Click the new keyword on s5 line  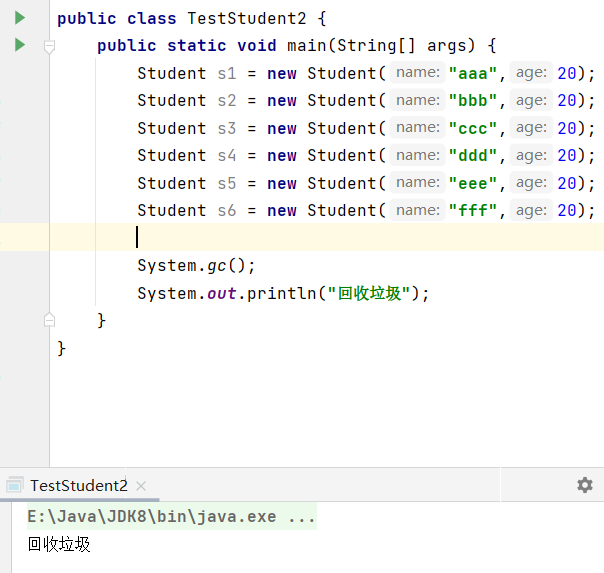click(x=282, y=183)
